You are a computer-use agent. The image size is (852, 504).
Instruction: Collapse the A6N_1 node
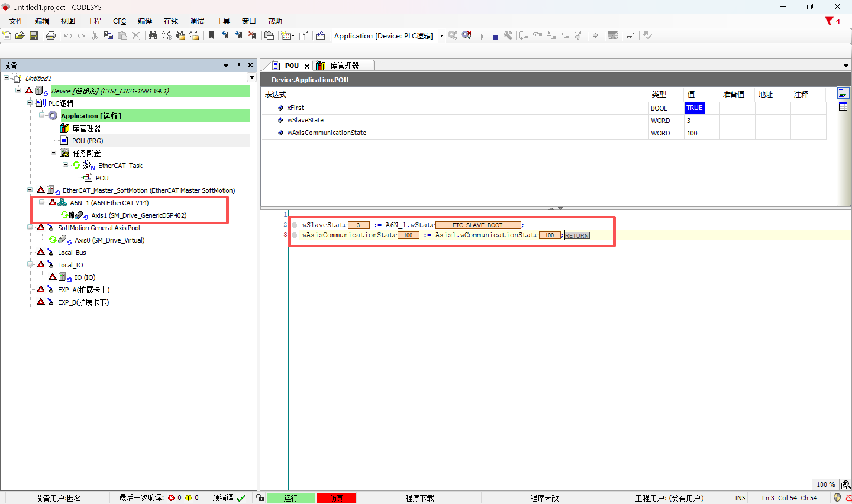tap(42, 202)
